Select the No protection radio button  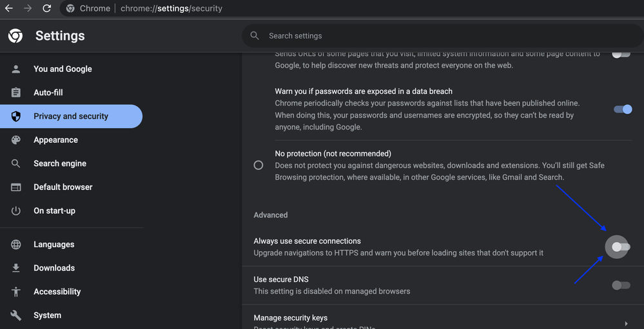pyautogui.click(x=259, y=165)
